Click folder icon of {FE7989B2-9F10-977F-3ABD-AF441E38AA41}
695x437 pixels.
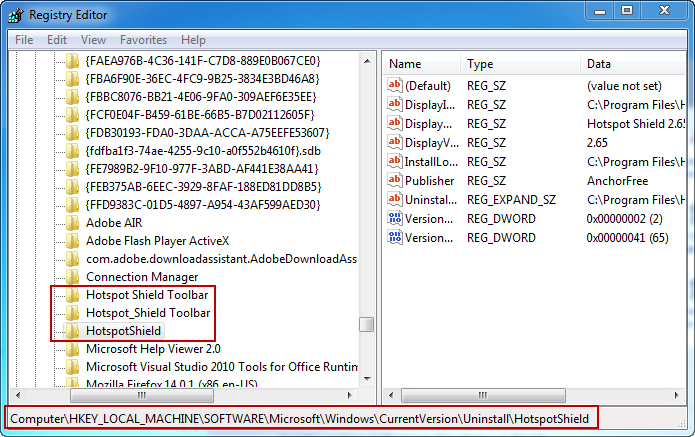pyautogui.click(x=73, y=169)
